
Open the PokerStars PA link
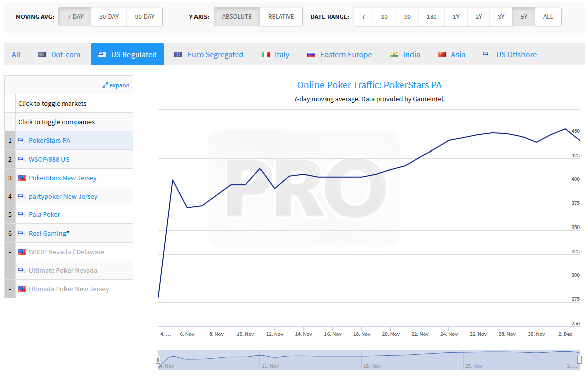click(x=49, y=141)
